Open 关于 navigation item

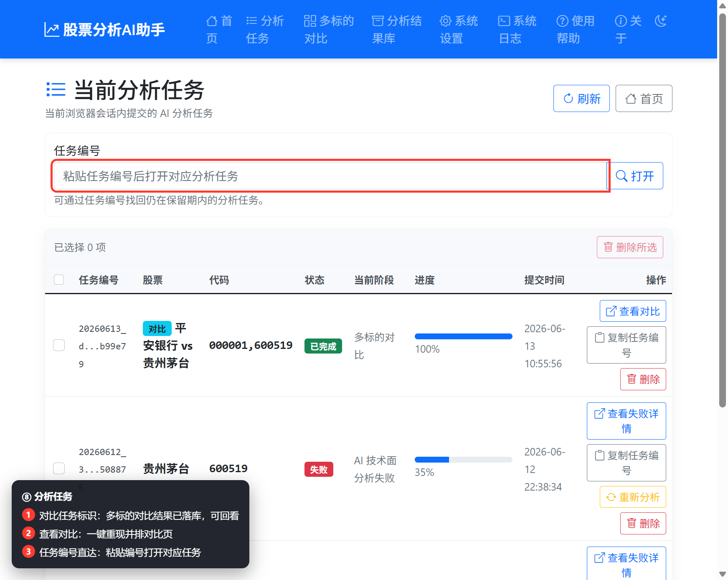coord(628,29)
